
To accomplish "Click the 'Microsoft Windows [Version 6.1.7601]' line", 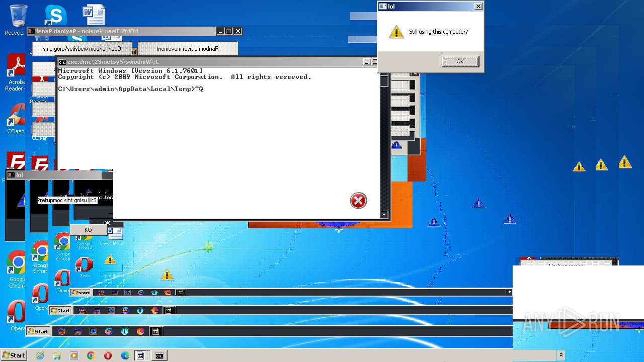I will 130,71.
